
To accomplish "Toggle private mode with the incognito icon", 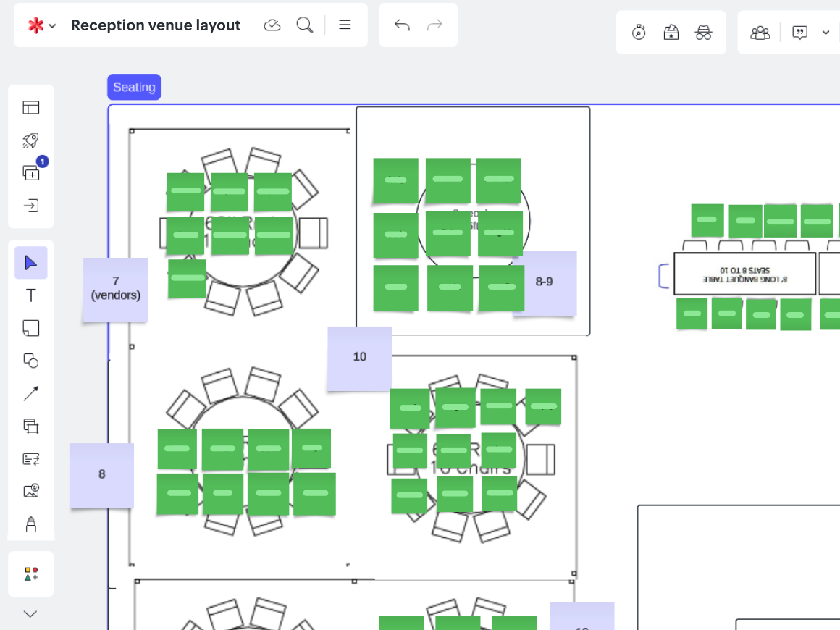I will click(703, 33).
